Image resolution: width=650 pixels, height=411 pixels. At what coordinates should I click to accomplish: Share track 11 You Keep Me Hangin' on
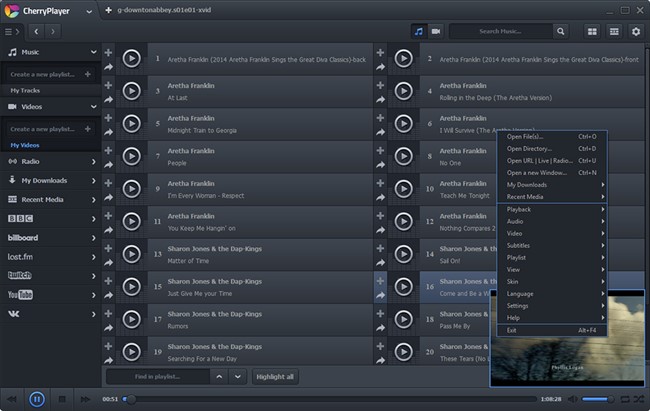point(108,230)
